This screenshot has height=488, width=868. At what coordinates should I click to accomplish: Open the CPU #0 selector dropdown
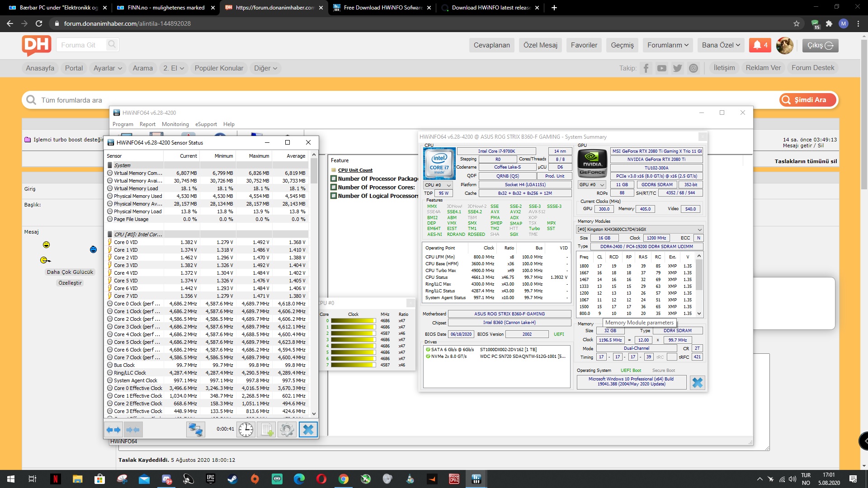(438, 185)
